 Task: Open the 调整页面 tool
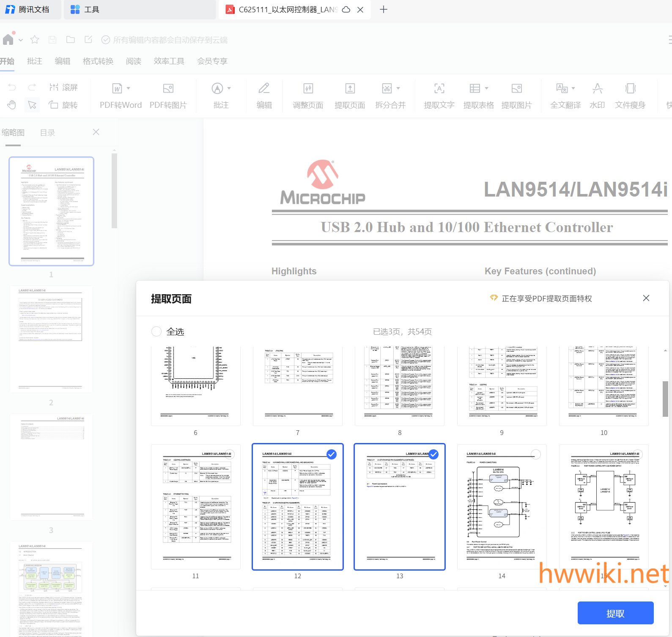point(308,89)
